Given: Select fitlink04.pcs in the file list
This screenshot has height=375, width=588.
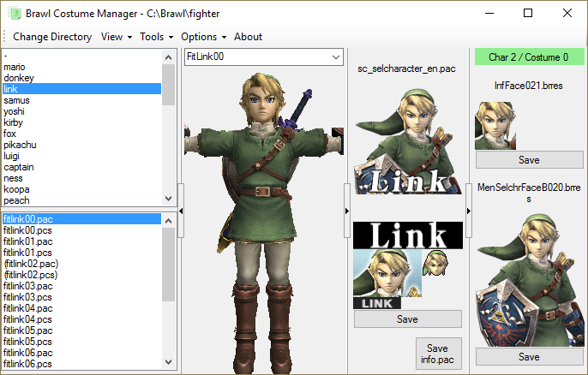Looking at the screenshot, I should point(81,319).
